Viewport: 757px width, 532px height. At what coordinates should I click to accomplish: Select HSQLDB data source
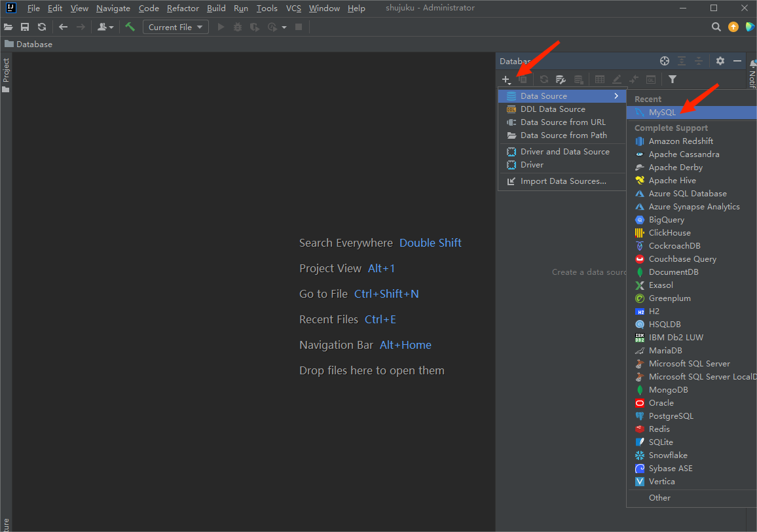[692, 324]
